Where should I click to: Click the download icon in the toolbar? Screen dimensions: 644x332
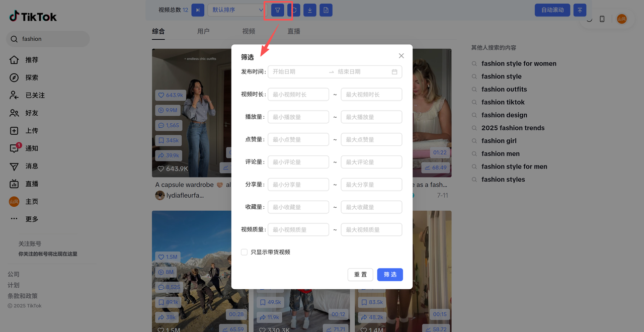point(310,10)
